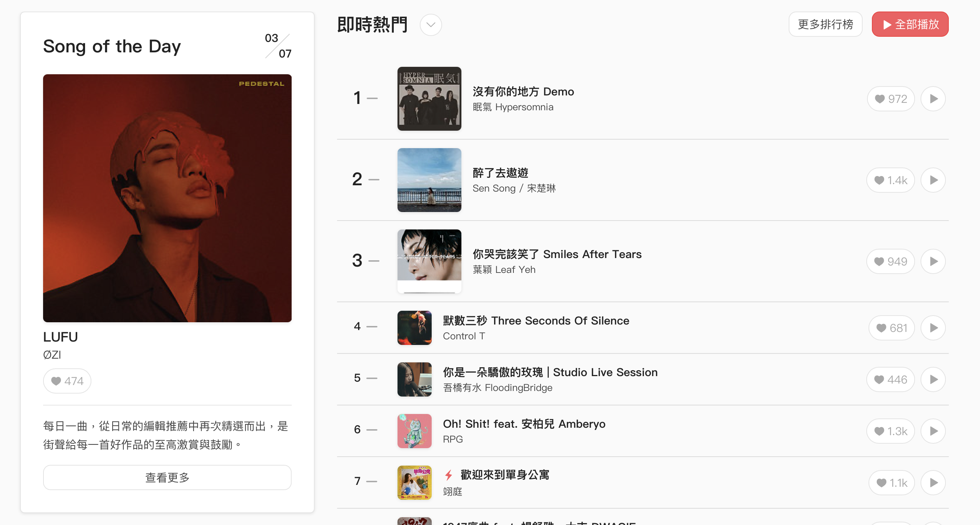The height and width of the screenshot is (525, 980).
Task: Play FloodingBridge Studio Live Session track
Action: 933,380
